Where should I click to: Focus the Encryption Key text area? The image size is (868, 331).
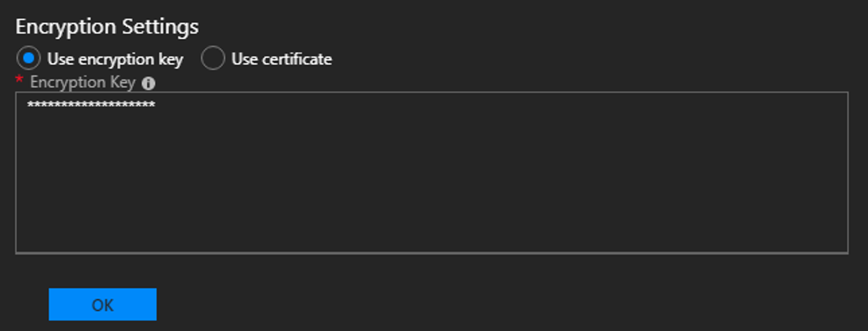coord(432,173)
